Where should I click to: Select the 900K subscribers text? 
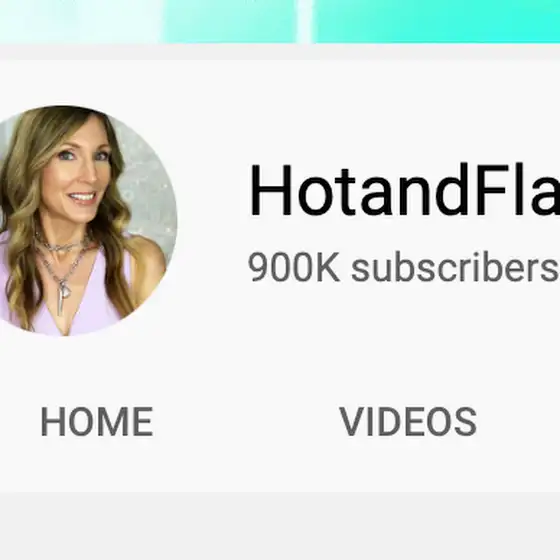click(404, 267)
